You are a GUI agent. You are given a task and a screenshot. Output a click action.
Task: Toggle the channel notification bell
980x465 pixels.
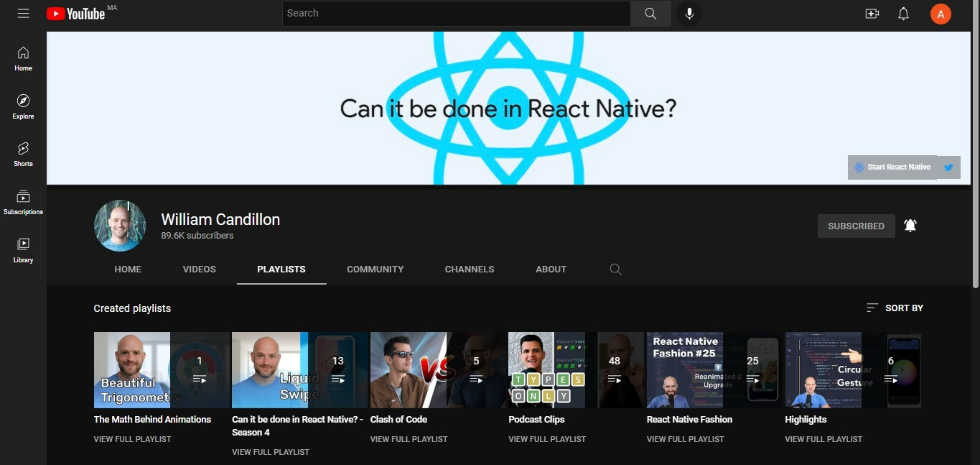pyautogui.click(x=910, y=226)
